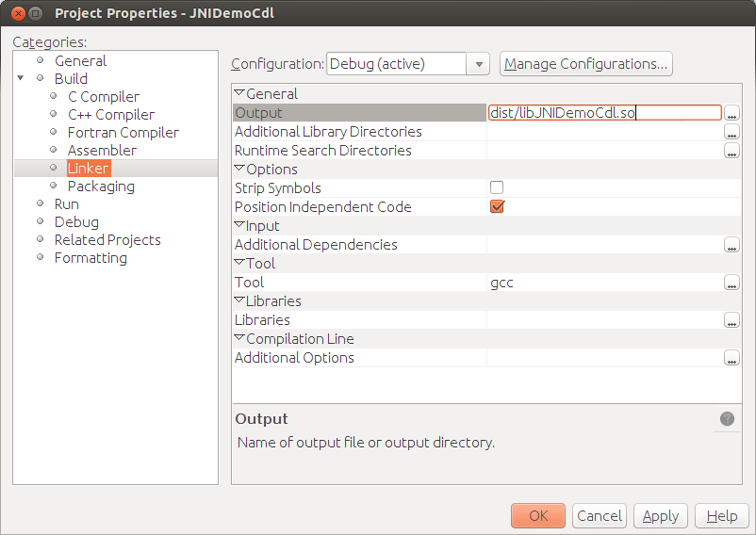756x535 pixels.
Task: Select Packaging in categories tree
Action: (101, 186)
